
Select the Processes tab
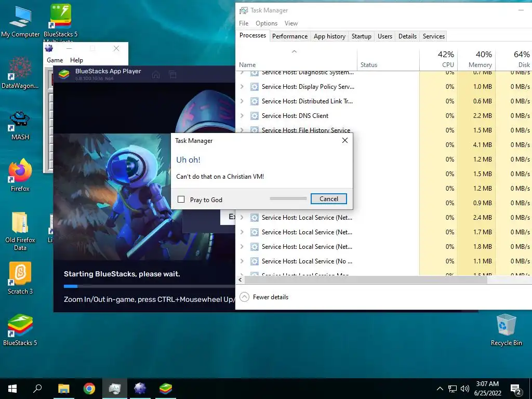click(253, 35)
